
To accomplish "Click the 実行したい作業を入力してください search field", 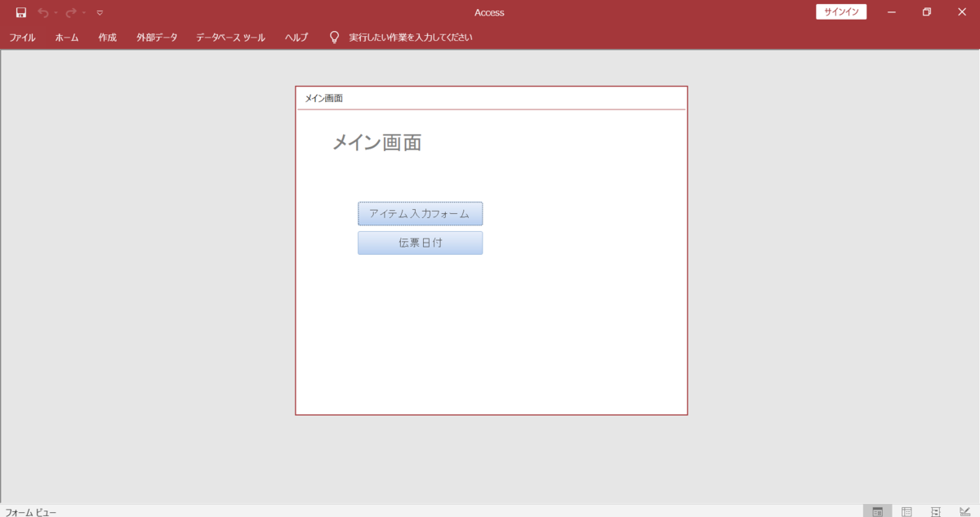I will 410,38.
